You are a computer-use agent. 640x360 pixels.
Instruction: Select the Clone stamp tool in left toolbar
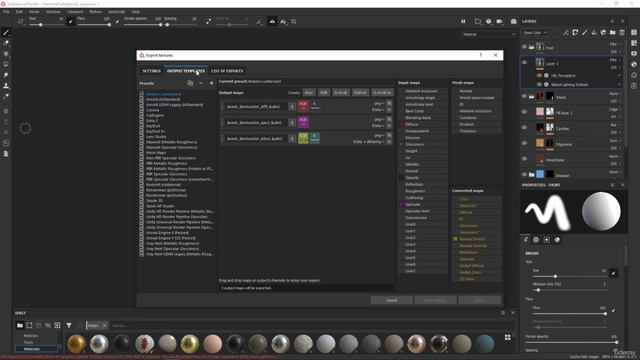(6, 86)
